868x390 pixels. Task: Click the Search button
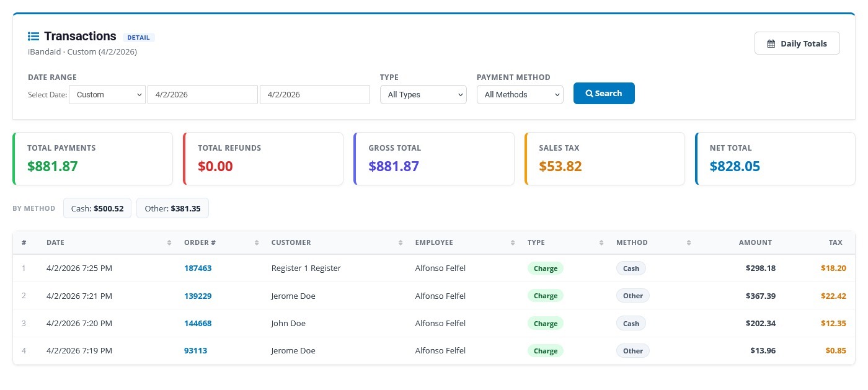(604, 93)
